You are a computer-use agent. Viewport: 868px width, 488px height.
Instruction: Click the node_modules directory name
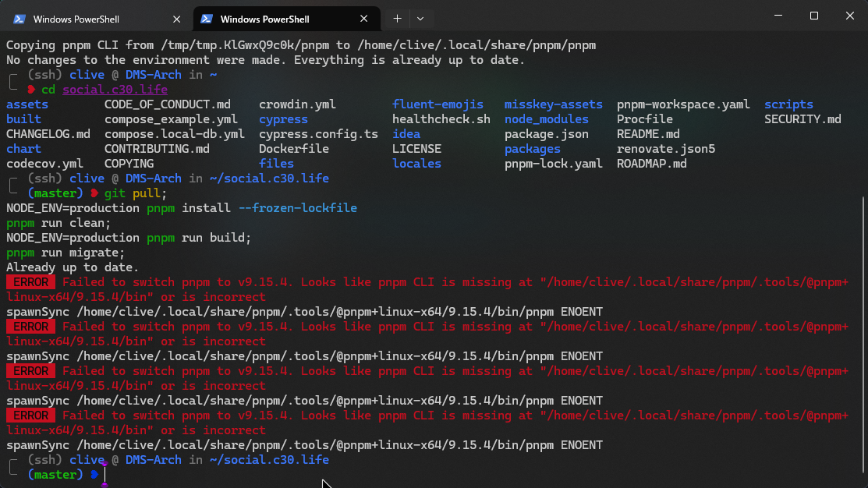(x=546, y=119)
